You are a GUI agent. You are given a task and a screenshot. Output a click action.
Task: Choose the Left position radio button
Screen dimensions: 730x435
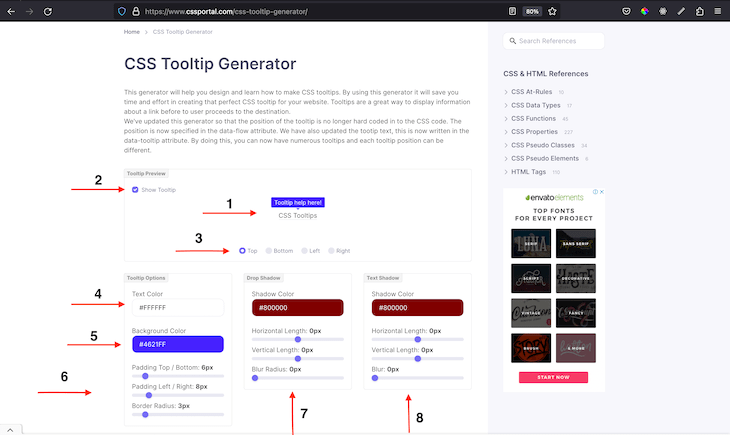(x=306, y=251)
